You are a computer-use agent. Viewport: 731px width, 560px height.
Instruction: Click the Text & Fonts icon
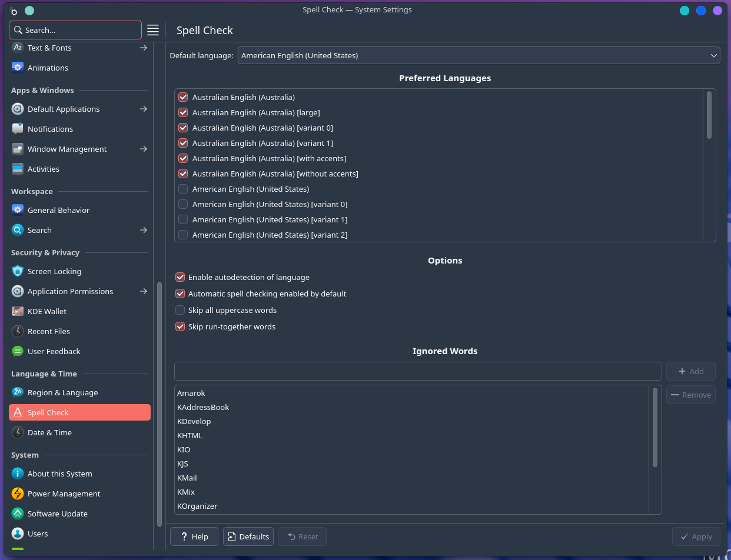(x=18, y=48)
